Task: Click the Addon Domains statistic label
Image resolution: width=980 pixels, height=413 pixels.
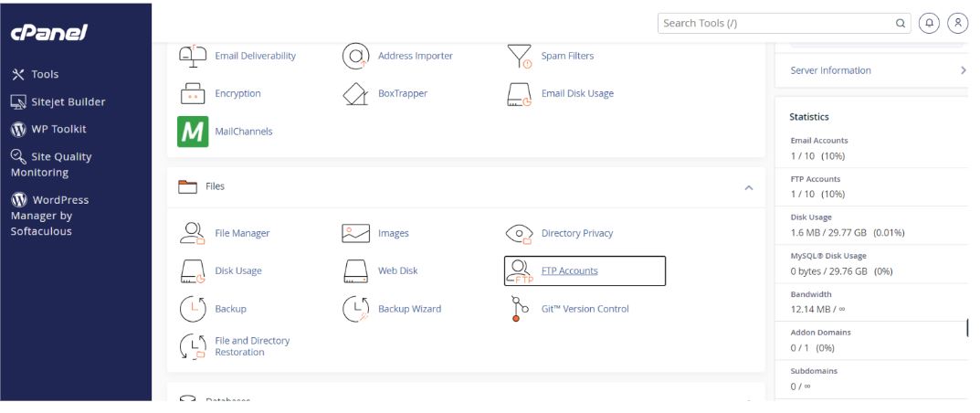Action: [x=821, y=333]
